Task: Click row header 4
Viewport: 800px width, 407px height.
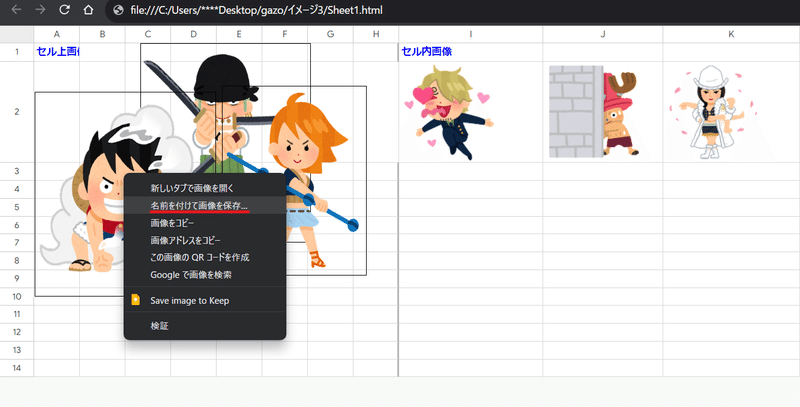Action: (17, 189)
